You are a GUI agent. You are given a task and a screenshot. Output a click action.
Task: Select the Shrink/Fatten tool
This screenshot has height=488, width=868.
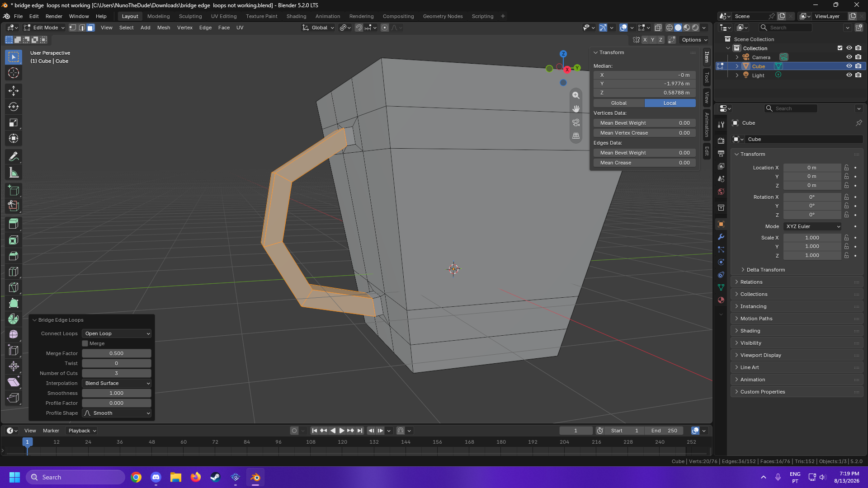(x=14, y=366)
